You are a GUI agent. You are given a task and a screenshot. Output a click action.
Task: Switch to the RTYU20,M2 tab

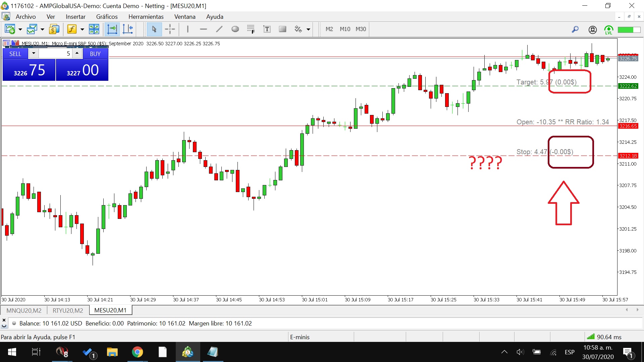[68, 310]
